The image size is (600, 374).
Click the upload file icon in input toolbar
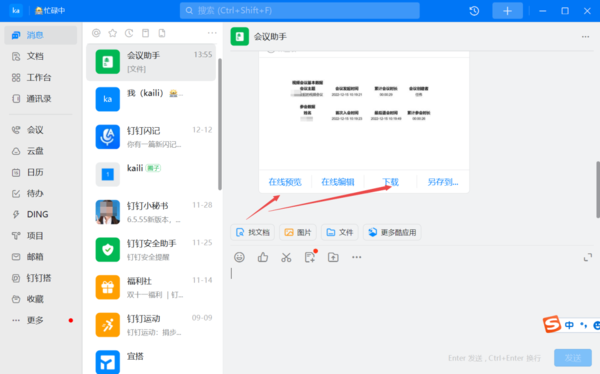[x=333, y=257]
